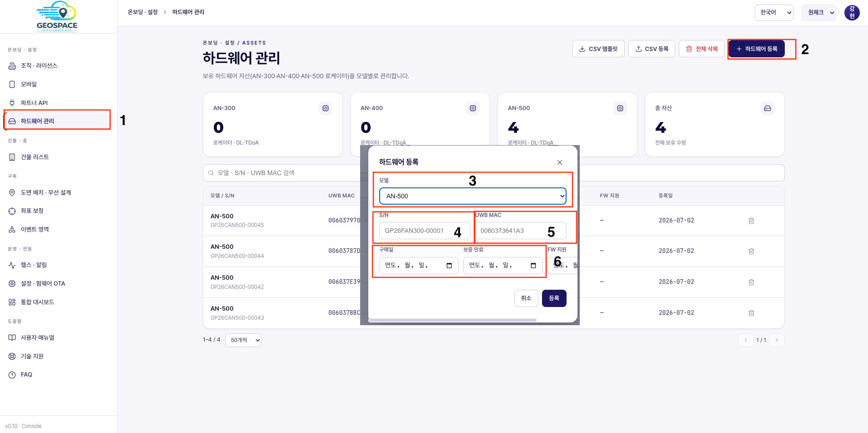Click serial GP26CAN500-00045 text
The width and height of the screenshot is (868, 433).
237,225
